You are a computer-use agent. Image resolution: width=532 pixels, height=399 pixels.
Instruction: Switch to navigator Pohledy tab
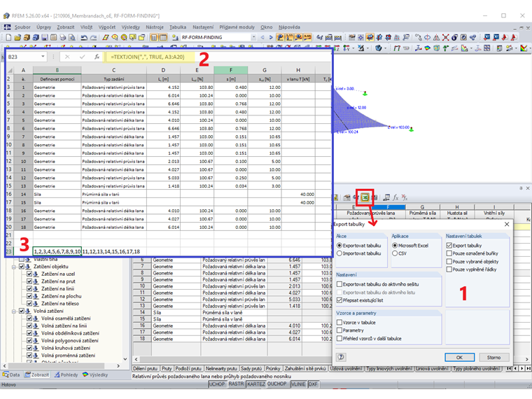tap(66, 375)
